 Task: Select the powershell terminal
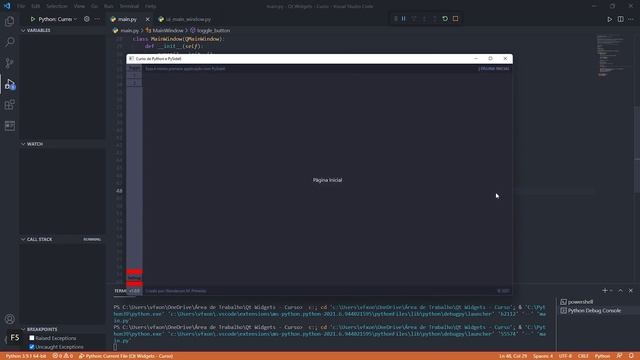(580, 302)
